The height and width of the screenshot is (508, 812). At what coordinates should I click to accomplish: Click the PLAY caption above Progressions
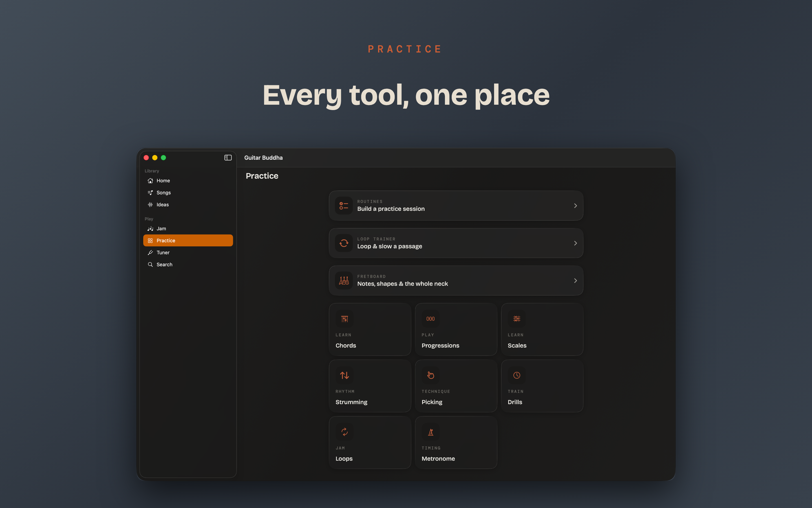[428, 335]
